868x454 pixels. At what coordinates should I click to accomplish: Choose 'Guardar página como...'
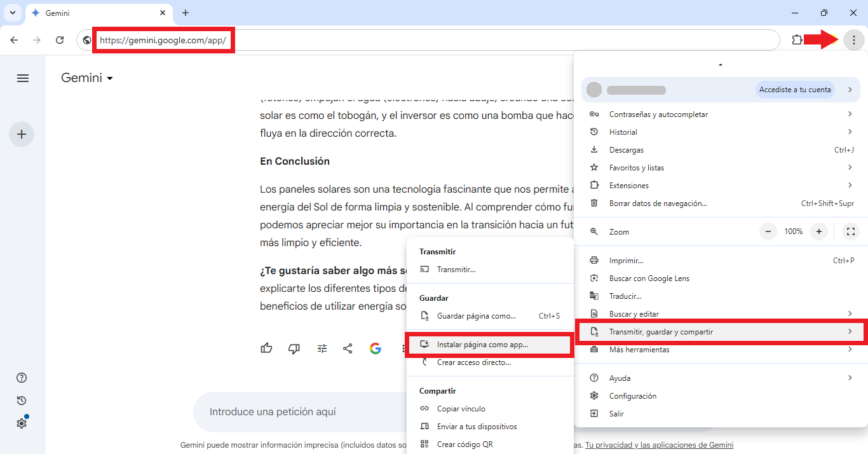pyautogui.click(x=489, y=316)
